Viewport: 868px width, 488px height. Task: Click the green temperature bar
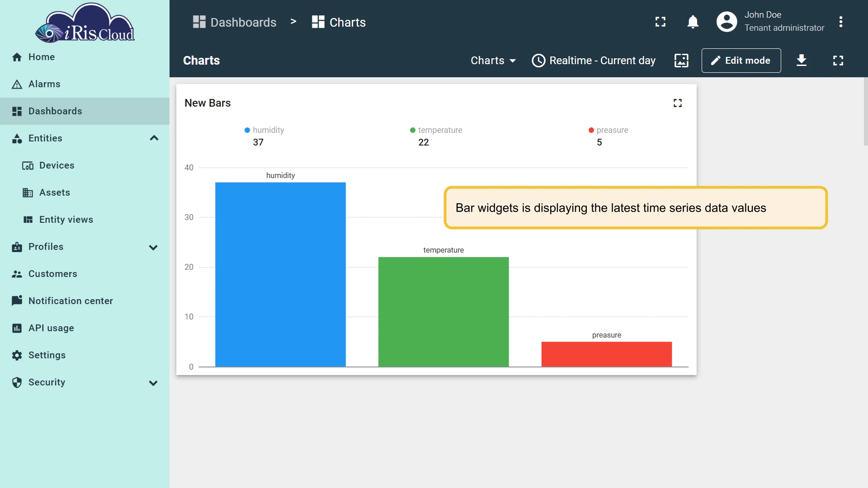(x=443, y=312)
